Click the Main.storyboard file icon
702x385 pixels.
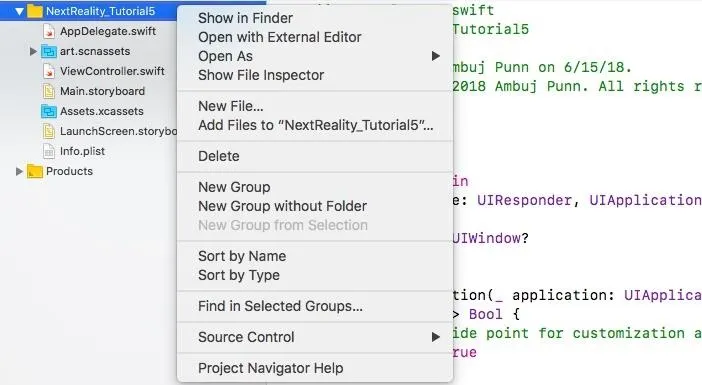(x=49, y=91)
